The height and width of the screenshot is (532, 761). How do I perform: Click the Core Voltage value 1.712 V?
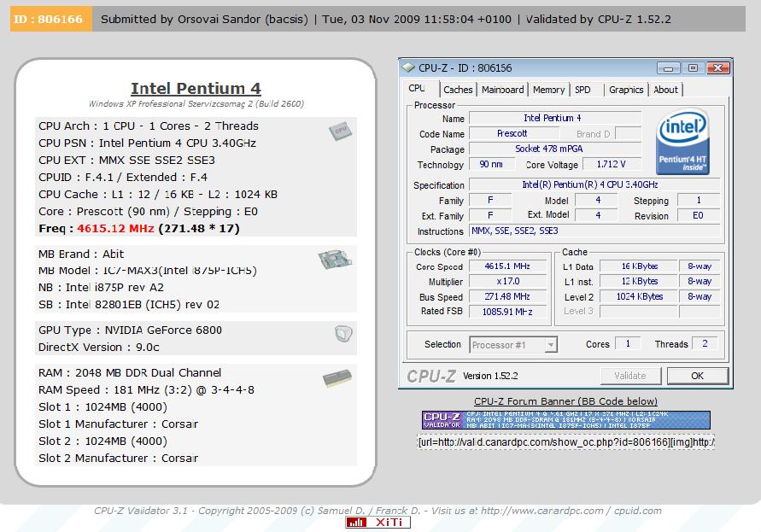point(612,164)
